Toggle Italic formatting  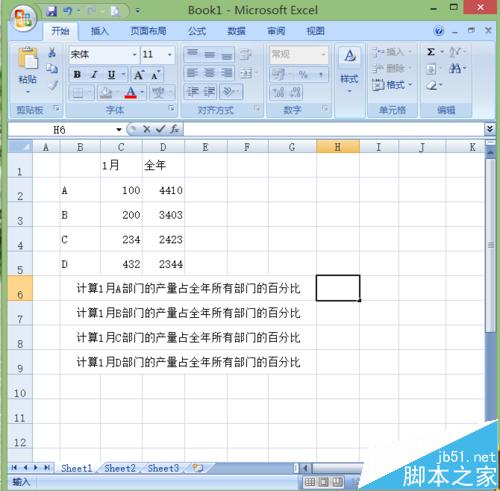tap(94, 75)
